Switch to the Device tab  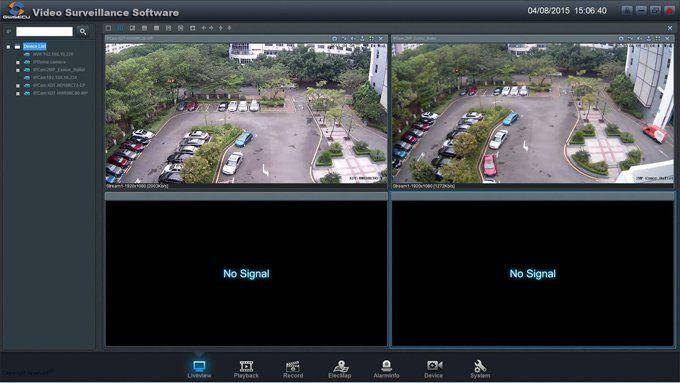pyautogui.click(x=433, y=370)
